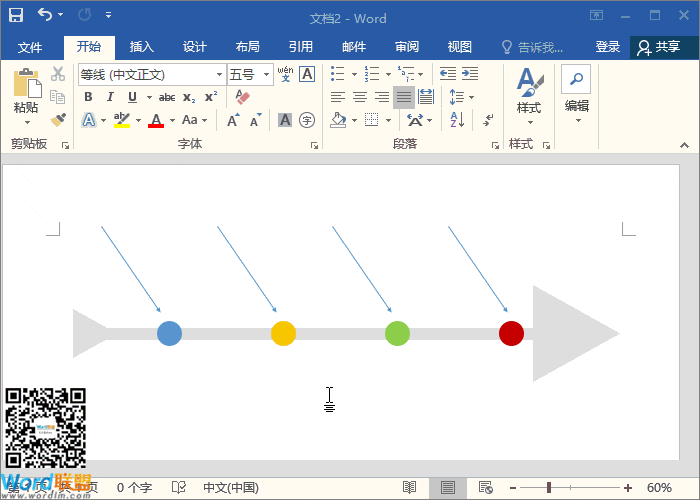Decrease paragraph indent

(448, 74)
